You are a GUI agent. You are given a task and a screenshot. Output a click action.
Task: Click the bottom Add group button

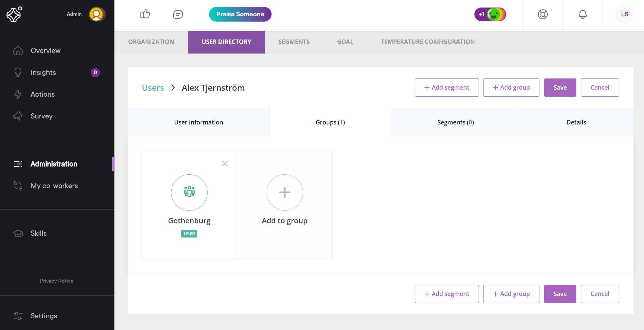[x=511, y=294]
